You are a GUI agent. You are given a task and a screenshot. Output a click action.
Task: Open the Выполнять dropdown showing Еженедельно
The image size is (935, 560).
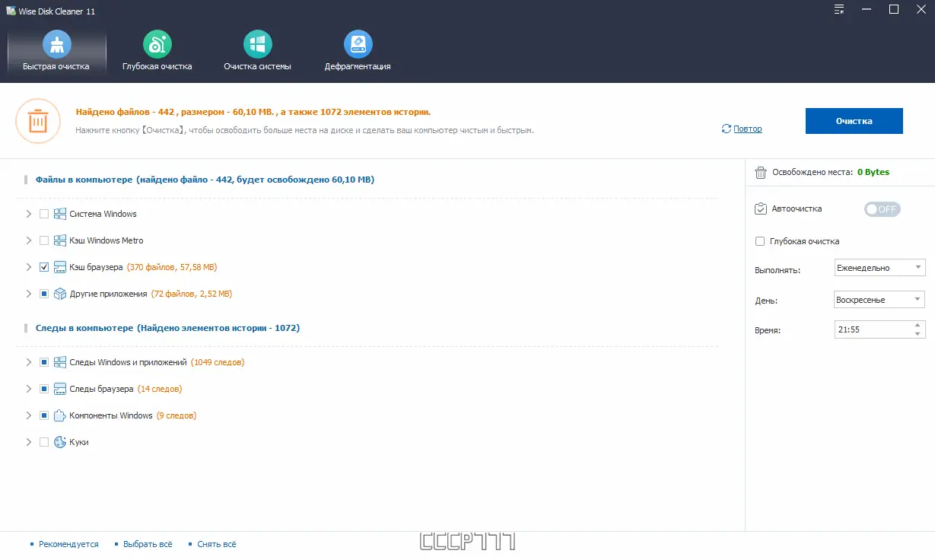tap(879, 268)
